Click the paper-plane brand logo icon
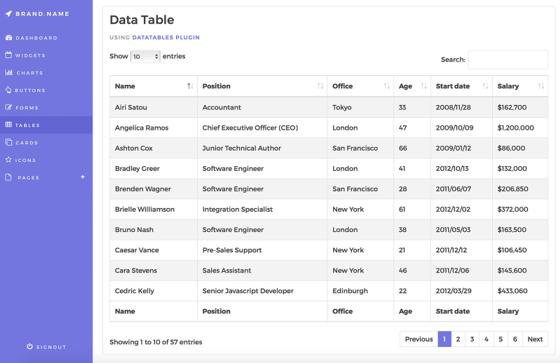This screenshot has height=363, width=560. (9, 14)
